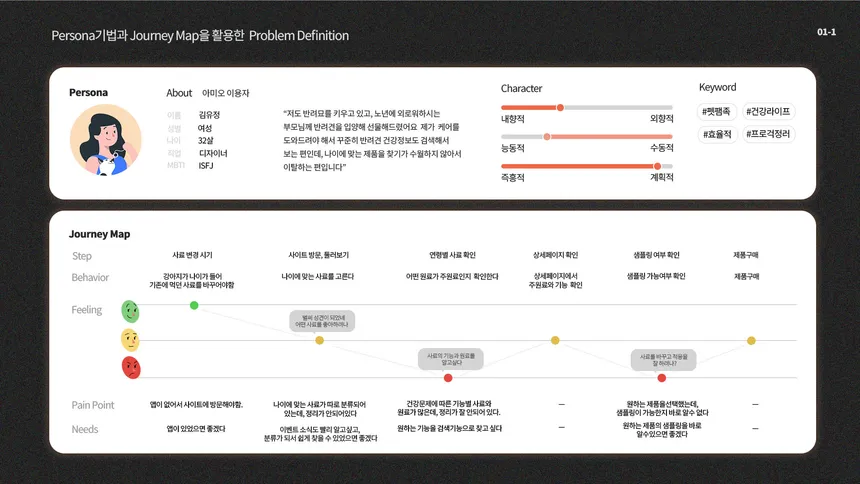Select the red feeling dot under 샘플링 여부 확인

coord(661,378)
